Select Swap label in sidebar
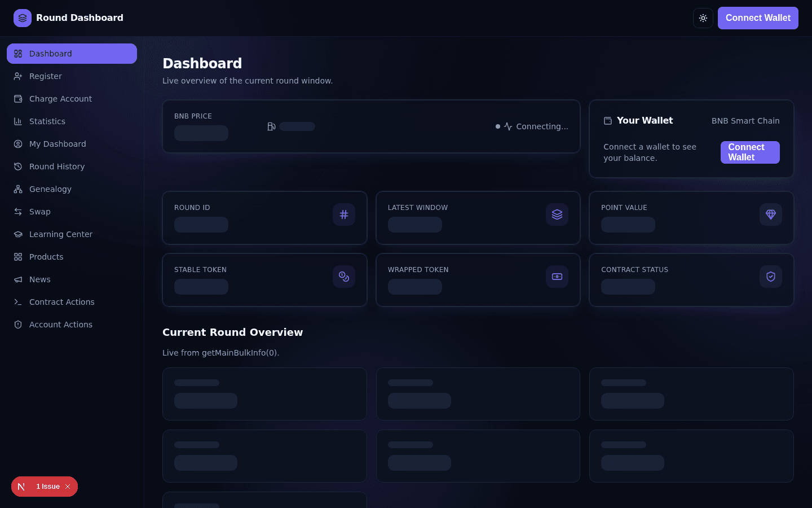The height and width of the screenshot is (508, 812). click(40, 212)
